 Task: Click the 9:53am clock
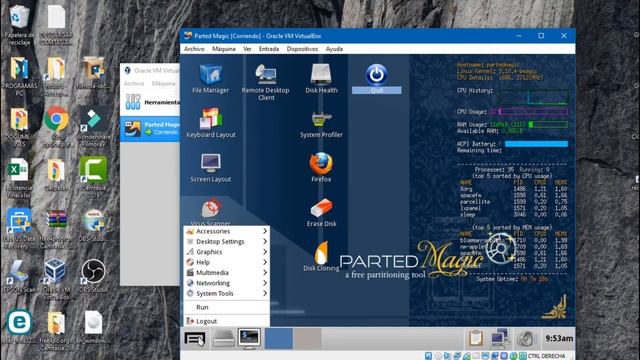[559, 338]
